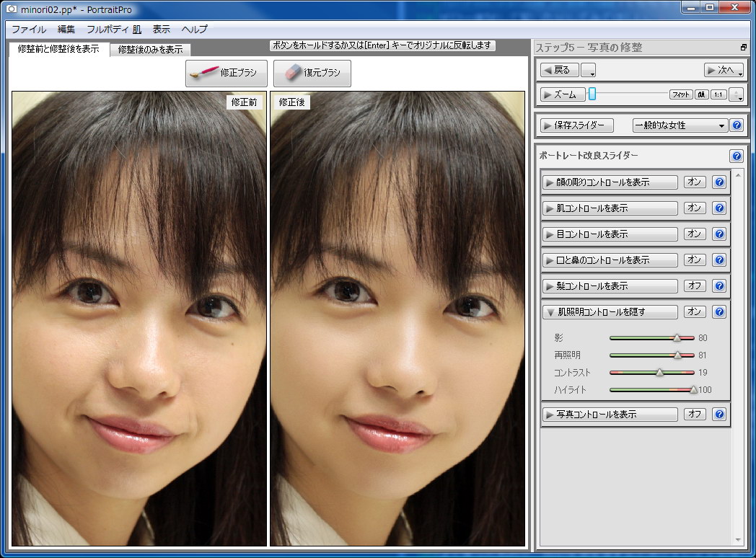The image size is (756, 558).
Task: Open help for ポートレート改良スライダー
Action: (737, 156)
